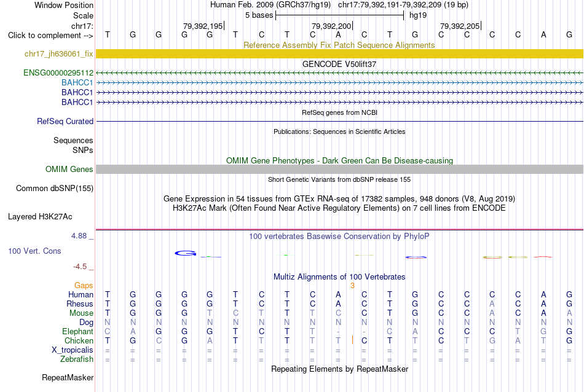Click the 'GENCODE V50lift37' track title
Image resolution: width=584 pixels, height=392 pixels.
click(x=339, y=64)
